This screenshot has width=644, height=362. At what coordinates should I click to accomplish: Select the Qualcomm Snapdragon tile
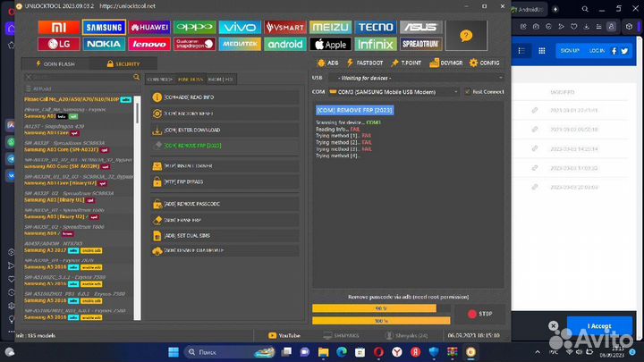point(194,44)
